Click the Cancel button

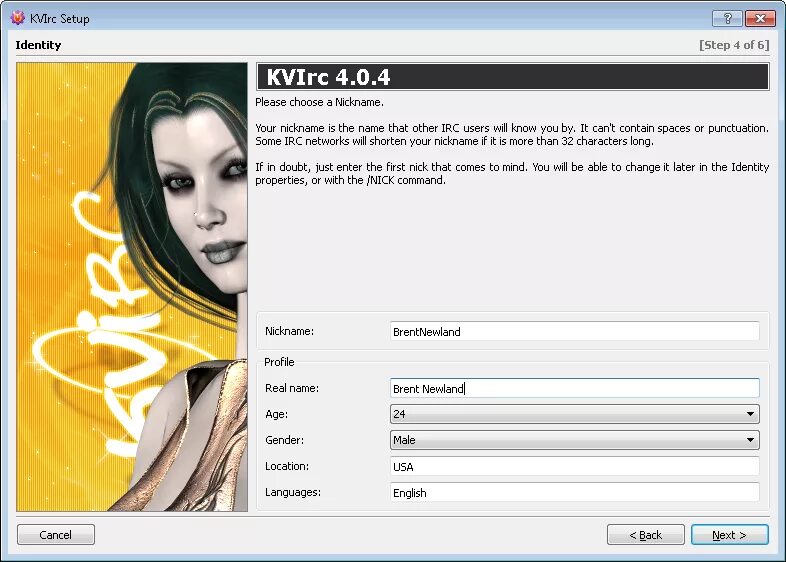tap(56, 534)
